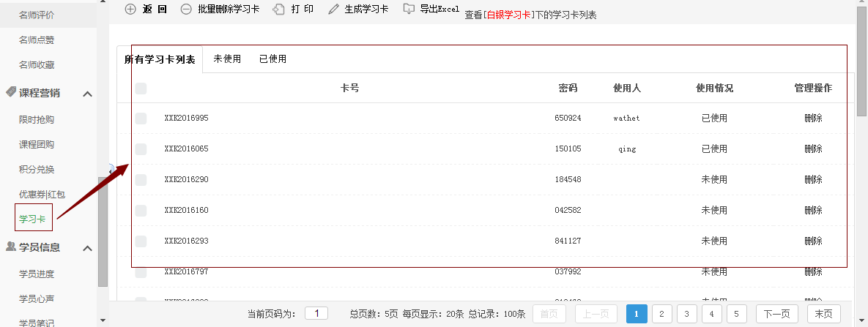The width and height of the screenshot is (868, 327).
Task: Delete card XXK2016290
Action: coord(813,179)
